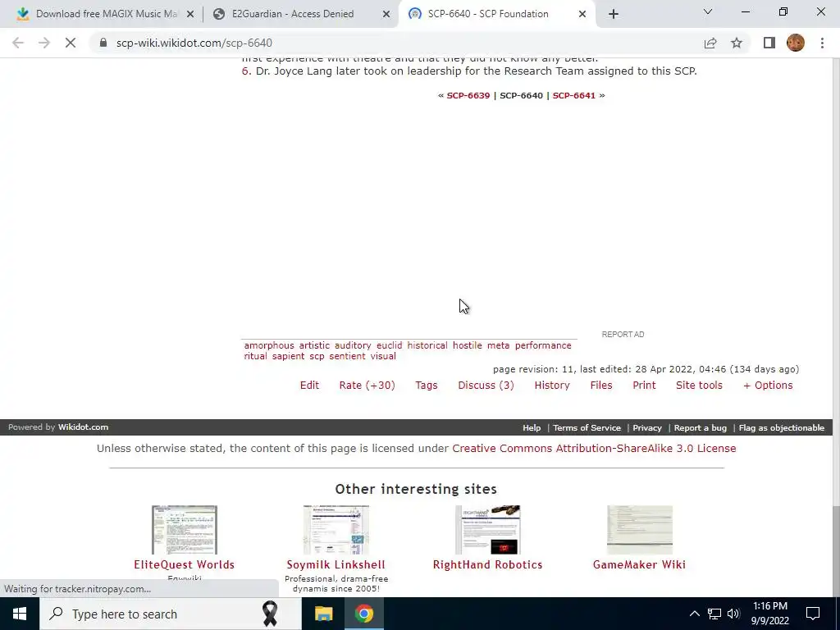This screenshot has width=840, height=630.
Task: Open RightHand Robotics thumbnail
Action: point(487,530)
